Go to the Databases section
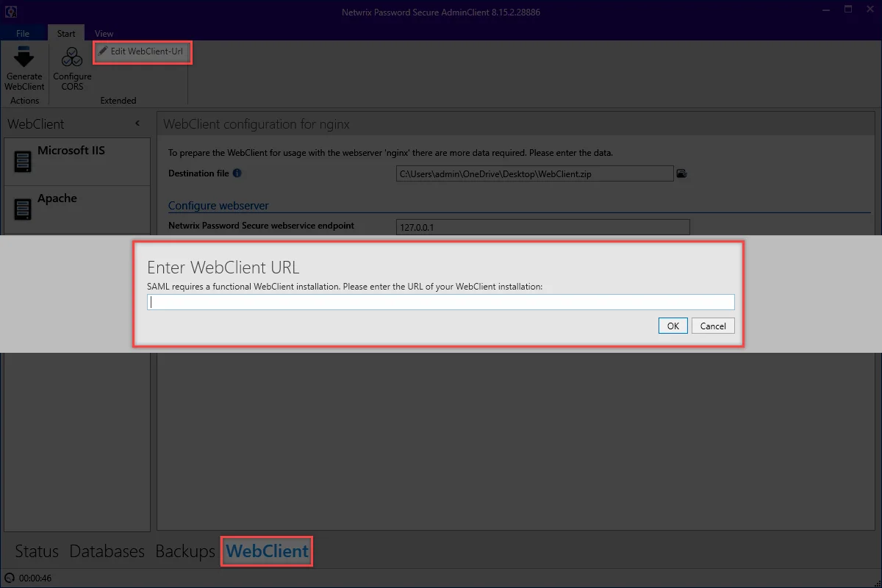 [107, 551]
